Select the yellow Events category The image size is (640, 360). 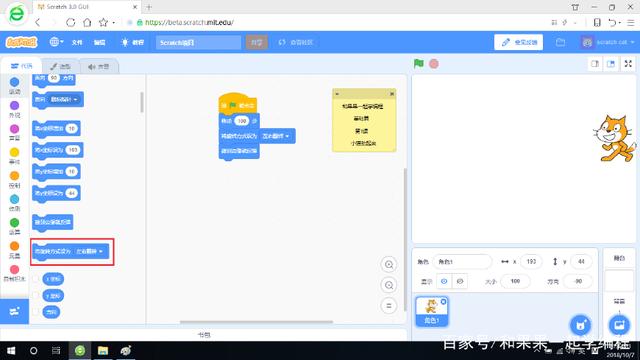tap(14, 156)
